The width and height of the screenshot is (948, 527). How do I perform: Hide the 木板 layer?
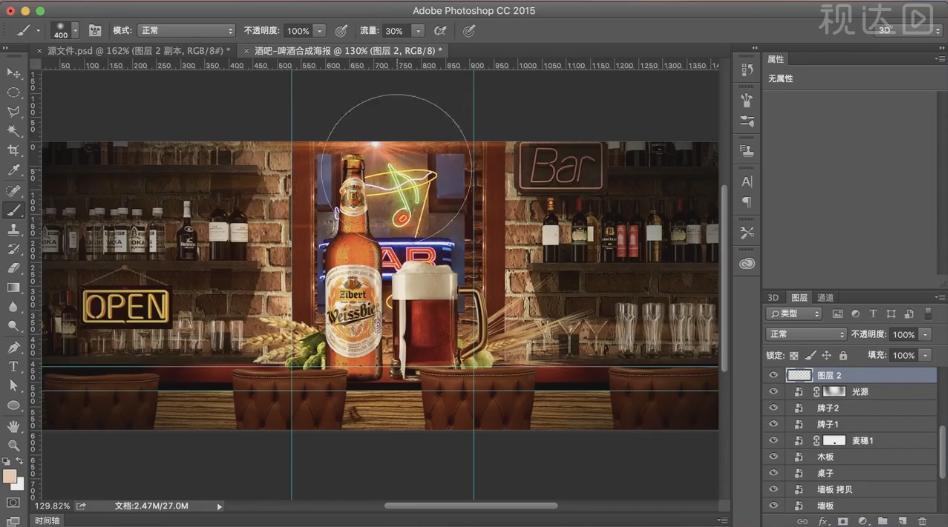pyautogui.click(x=773, y=457)
